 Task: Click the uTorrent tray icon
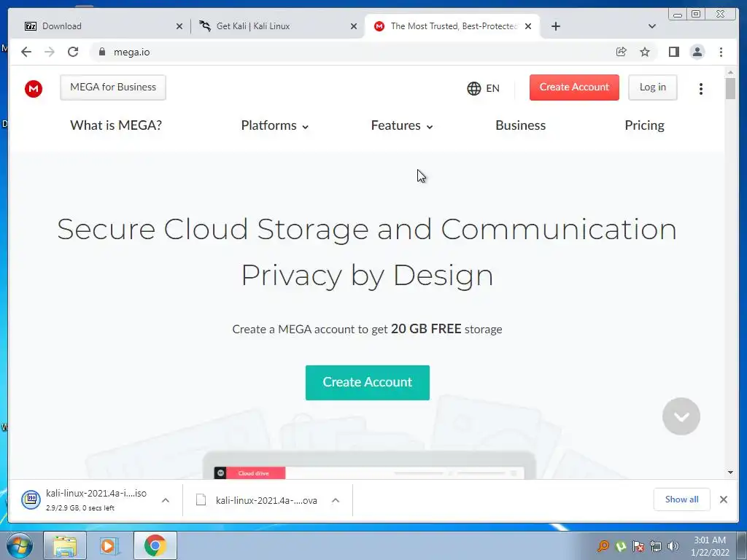pos(620,546)
